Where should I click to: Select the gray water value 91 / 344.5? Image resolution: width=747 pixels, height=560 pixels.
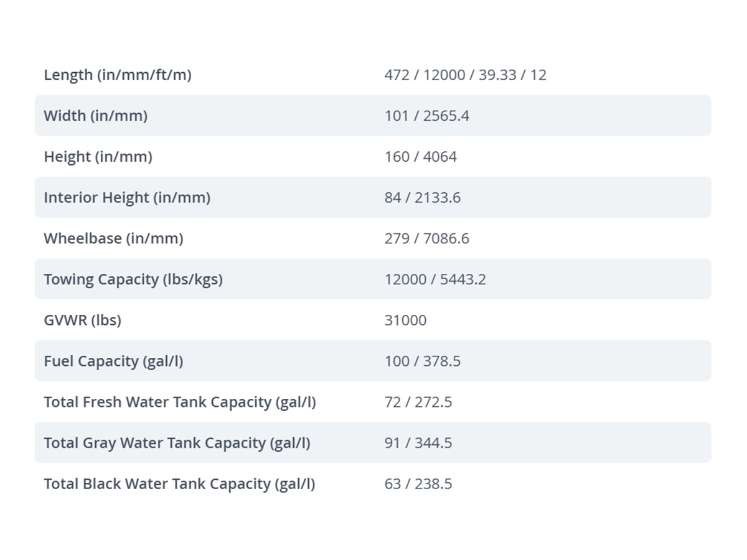click(418, 443)
